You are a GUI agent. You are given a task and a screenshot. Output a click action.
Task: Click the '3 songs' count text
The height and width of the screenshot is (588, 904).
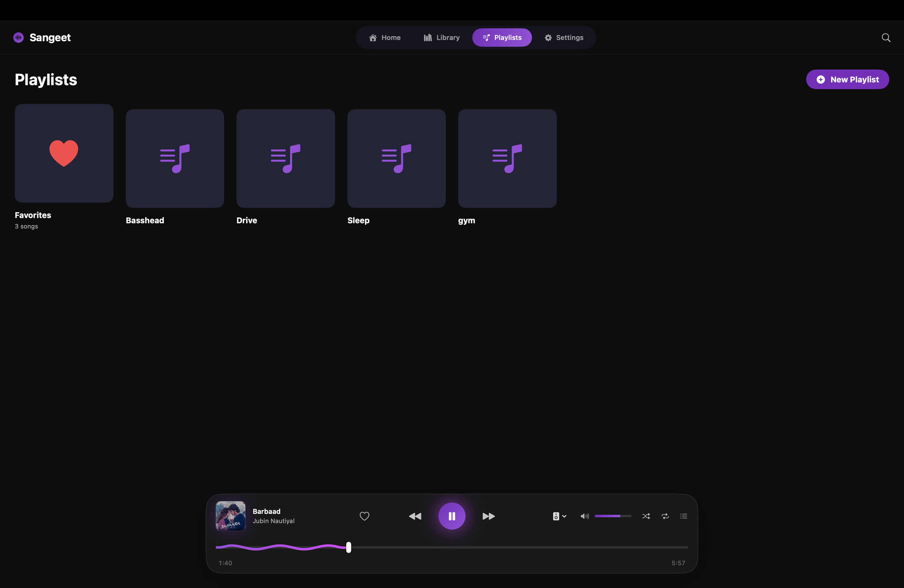(26, 226)
